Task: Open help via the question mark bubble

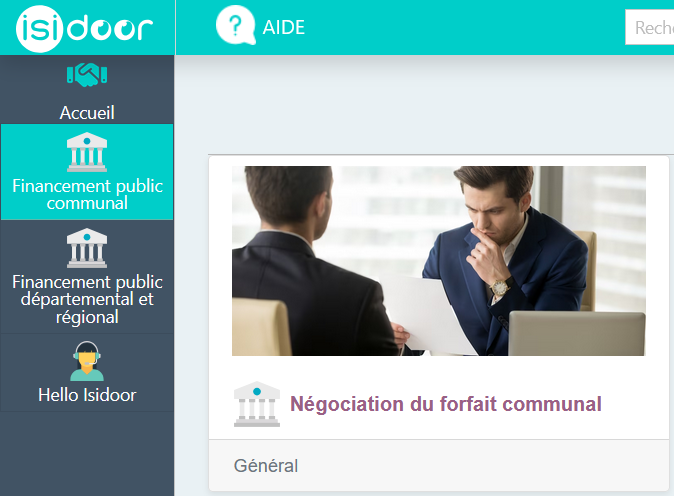Action: tap(235, 25)
